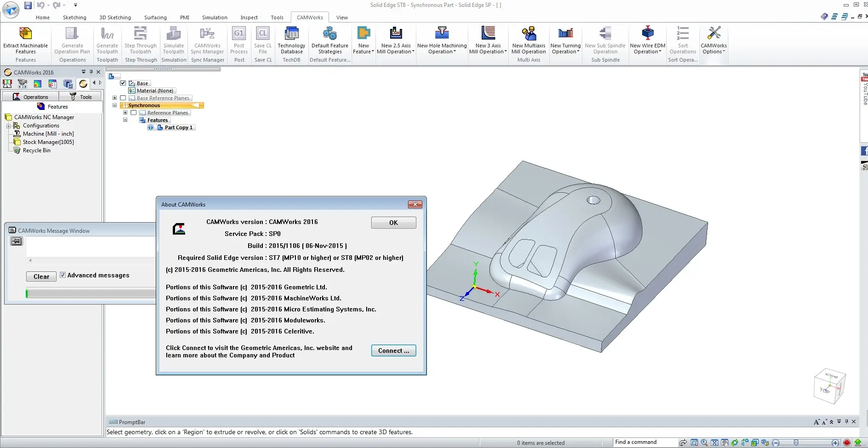The width and height of the screenshot is (868, 448).
Task: Click New Hole Machining Operation icon
Action: [442, 34]
